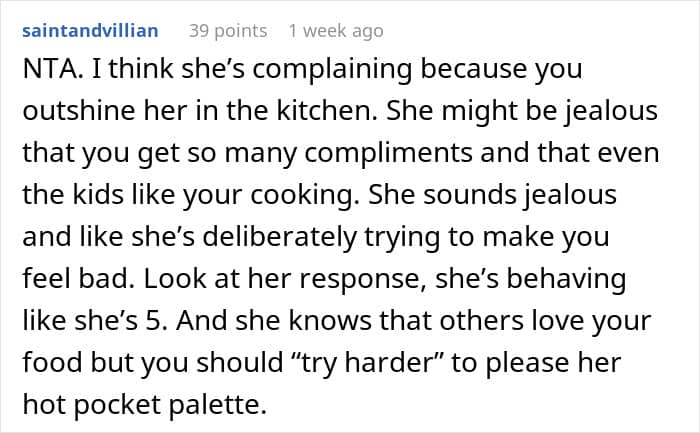This screenshot has height=433, width=700.
Task: Click the word kids in the comment
Action: coord(98,195)
